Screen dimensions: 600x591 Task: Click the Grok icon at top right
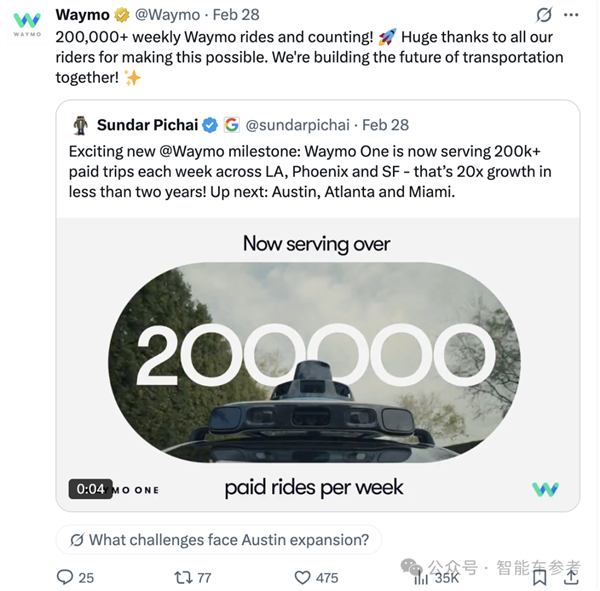545,15
